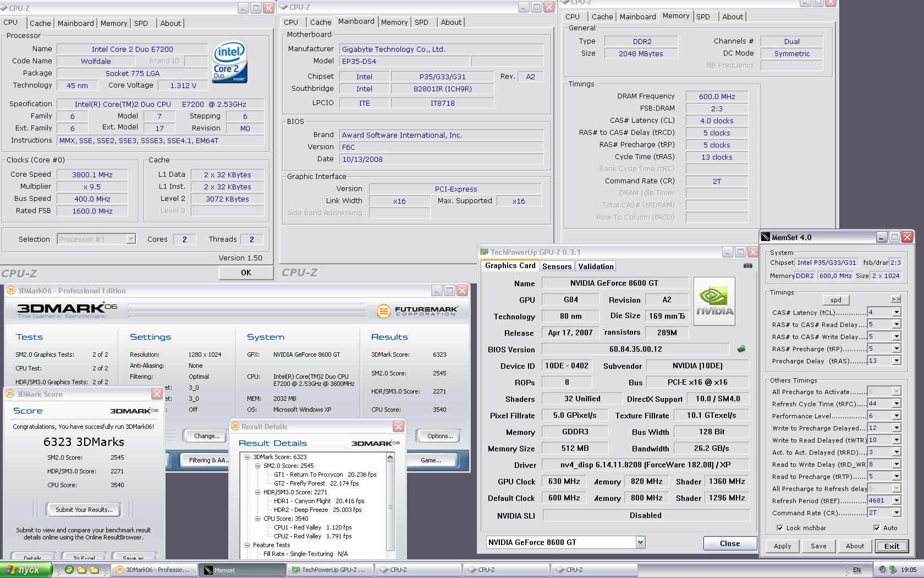924x578 pixels.
Task: Click the green browser quick launch icon
Action: point(69,570)
